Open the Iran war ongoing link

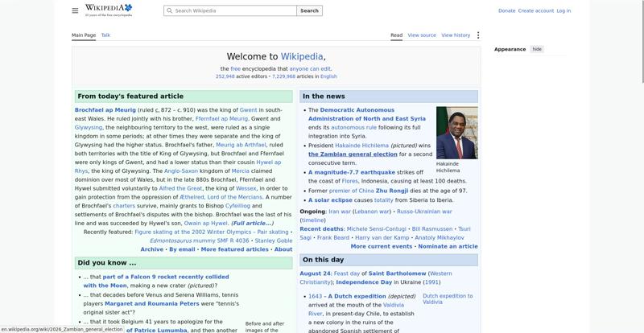(340, 212)
